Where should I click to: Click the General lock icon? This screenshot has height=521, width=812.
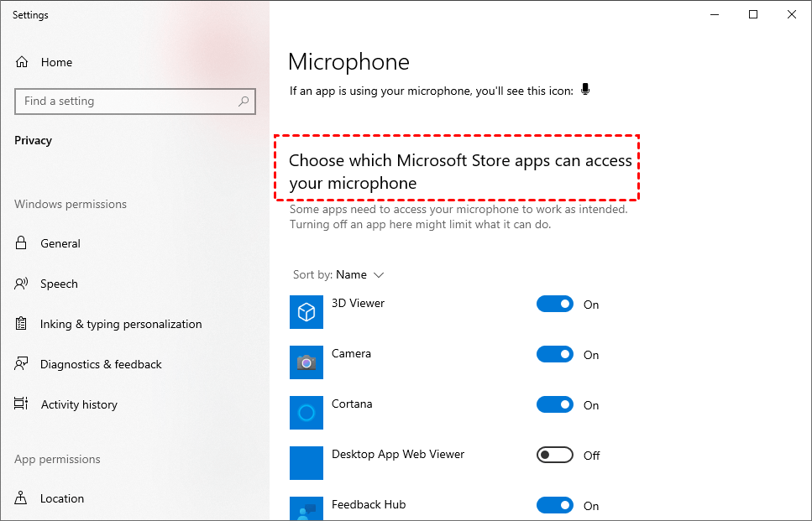tap(22, 243)
